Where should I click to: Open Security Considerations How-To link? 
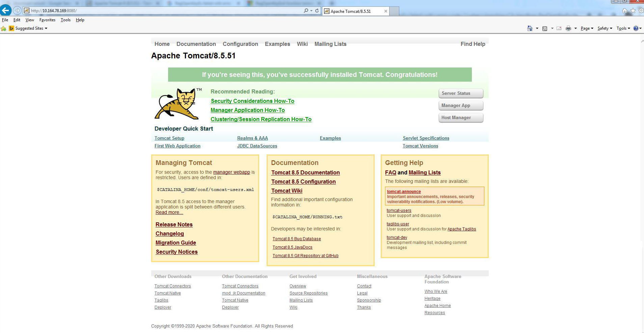coord(252,101)
